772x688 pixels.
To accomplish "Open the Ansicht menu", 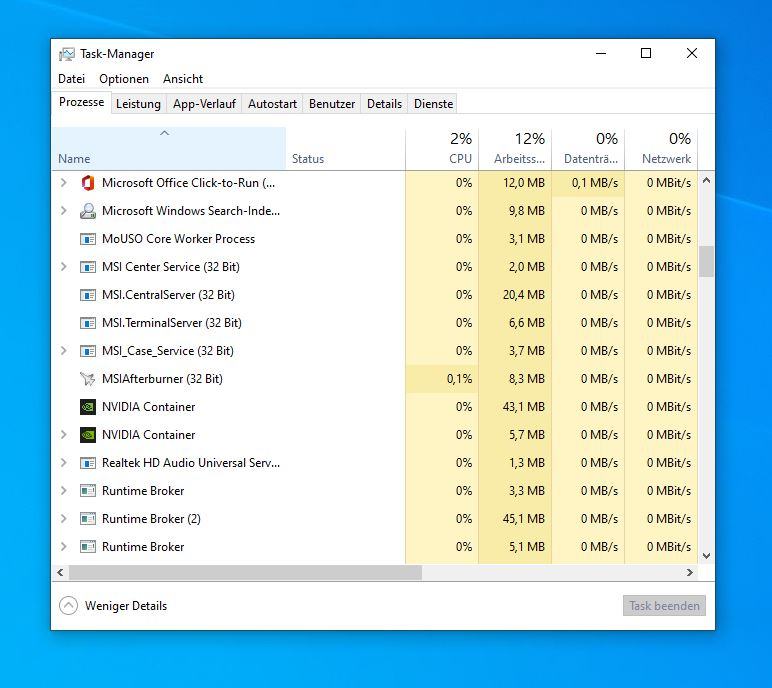I will coord(183,79).
